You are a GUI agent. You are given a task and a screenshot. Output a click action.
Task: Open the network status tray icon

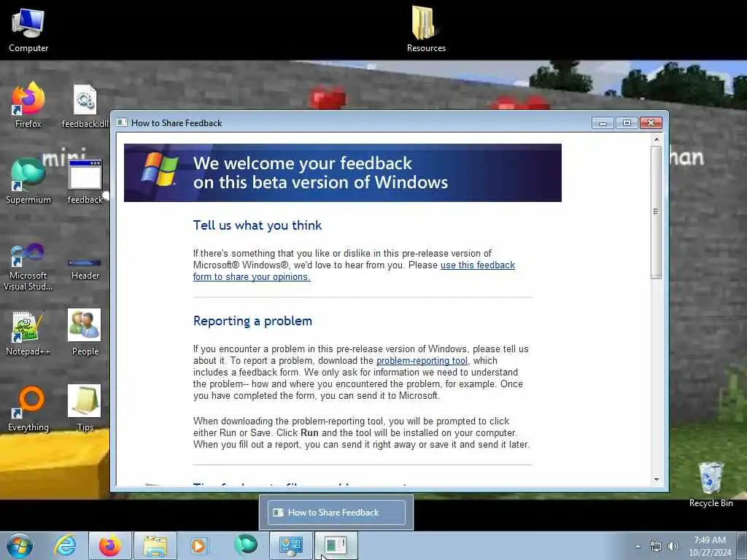(x=656, y=546)
